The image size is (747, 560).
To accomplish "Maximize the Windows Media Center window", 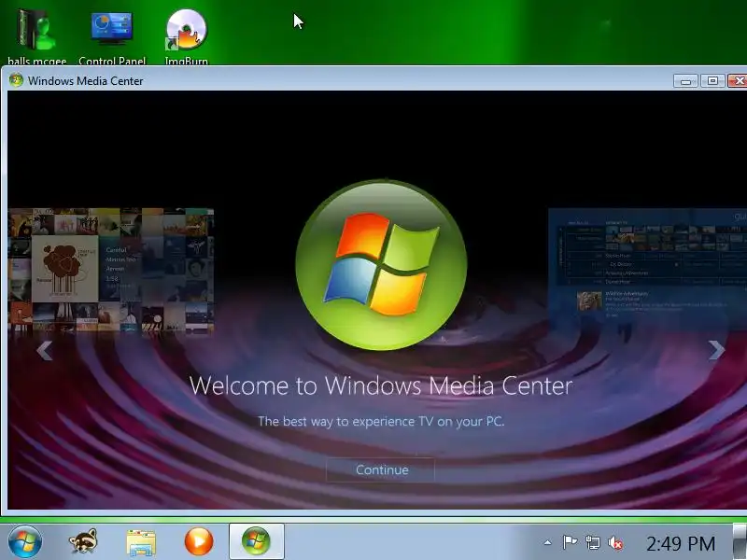I will [x=712, y=81].
